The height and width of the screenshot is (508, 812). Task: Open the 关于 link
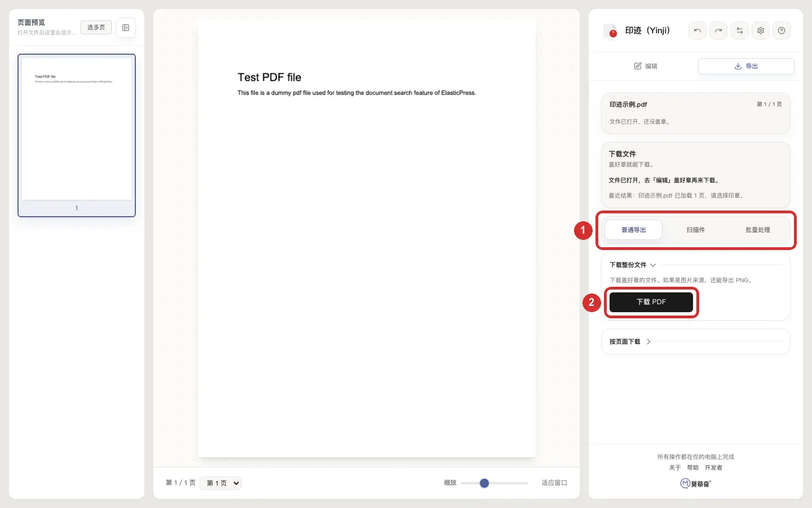click(675, 467)
